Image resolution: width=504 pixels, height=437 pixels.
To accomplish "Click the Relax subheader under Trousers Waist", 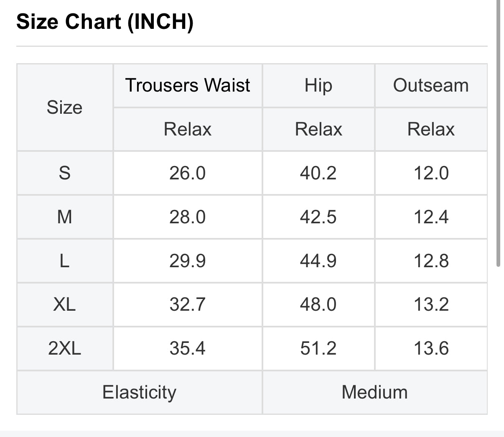I will [x=188, y=129].
